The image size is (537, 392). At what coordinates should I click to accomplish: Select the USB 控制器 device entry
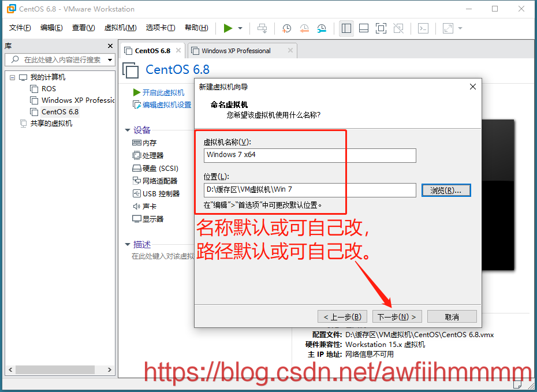coord(161,193)
